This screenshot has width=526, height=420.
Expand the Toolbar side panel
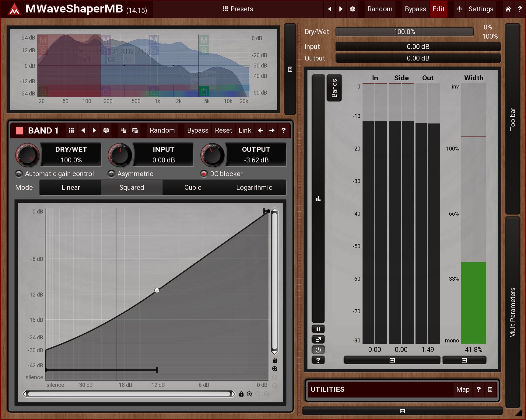tap(512, 119)
